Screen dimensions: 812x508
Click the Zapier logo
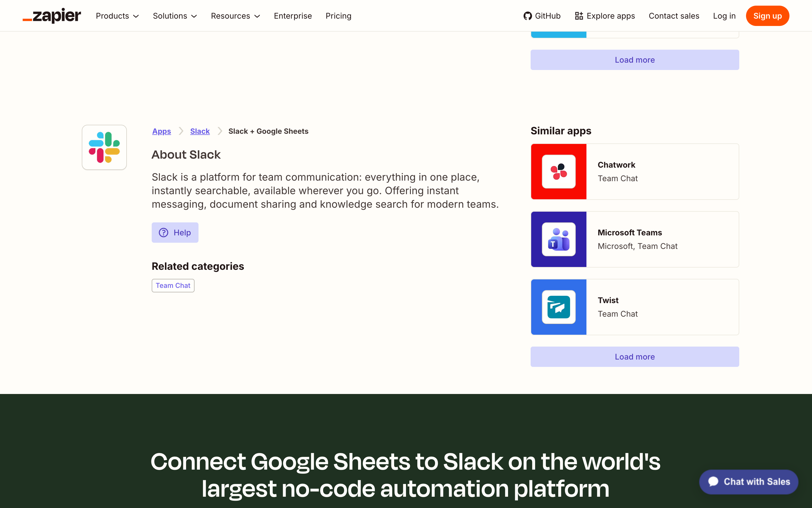click(x=52, y=16)
